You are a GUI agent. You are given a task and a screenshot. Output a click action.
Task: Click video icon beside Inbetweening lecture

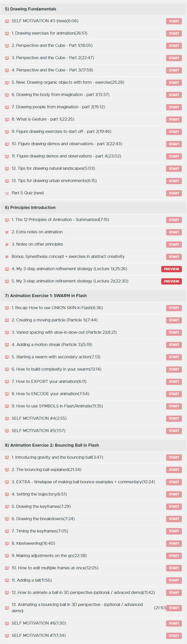coord(7,544)
